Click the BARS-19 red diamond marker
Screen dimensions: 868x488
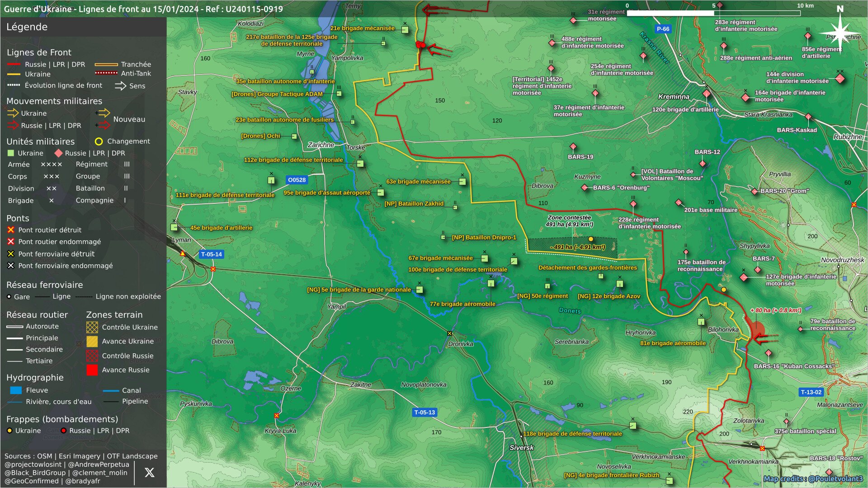point(573,147)
